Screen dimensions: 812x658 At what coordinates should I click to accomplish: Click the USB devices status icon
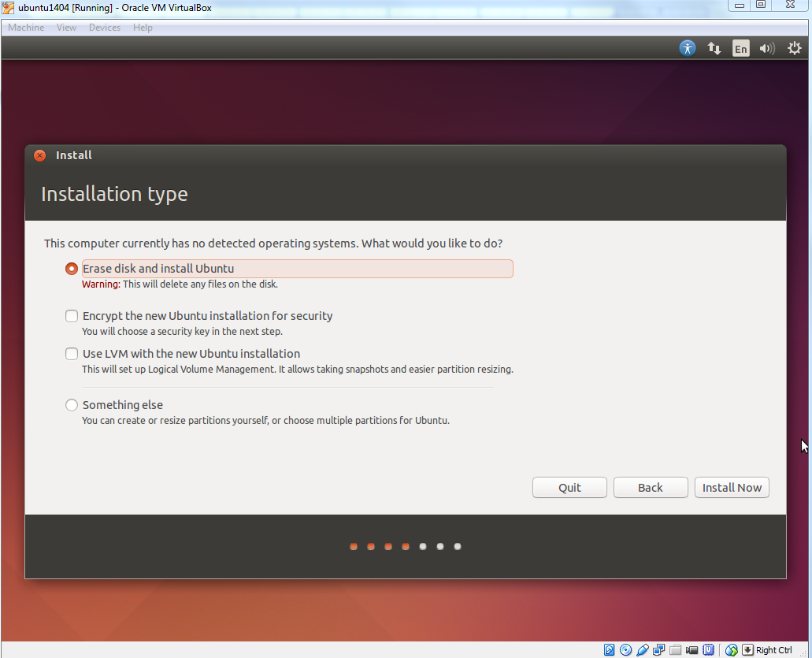pos(643,650)
